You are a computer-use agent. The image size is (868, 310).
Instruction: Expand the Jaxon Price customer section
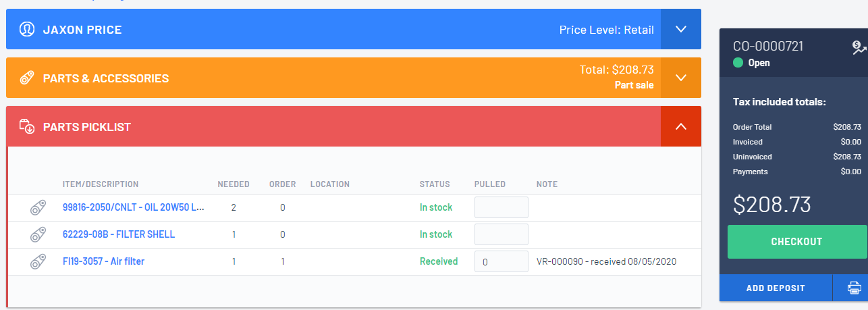coord(681,29)
